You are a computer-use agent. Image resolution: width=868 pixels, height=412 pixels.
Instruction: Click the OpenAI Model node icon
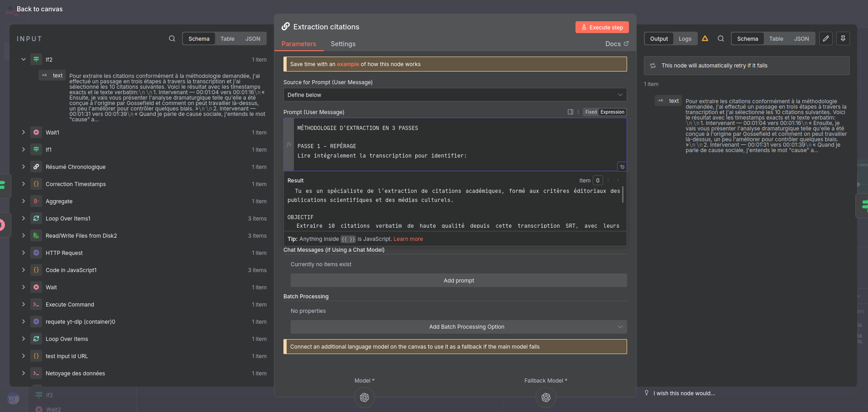[364, 398]
